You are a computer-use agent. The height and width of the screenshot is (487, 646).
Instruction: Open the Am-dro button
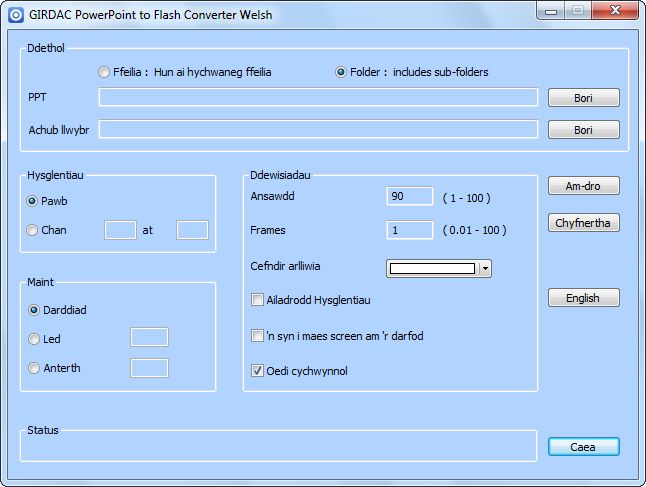584,186
